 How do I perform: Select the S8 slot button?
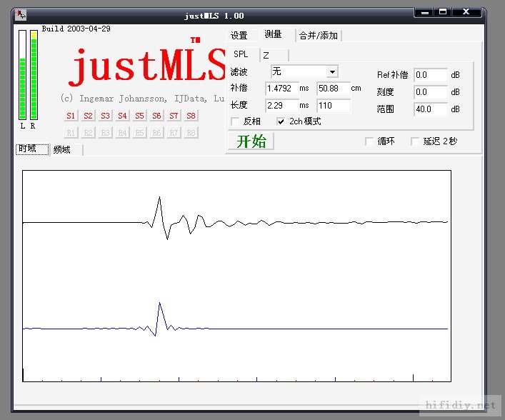point(191,116)
